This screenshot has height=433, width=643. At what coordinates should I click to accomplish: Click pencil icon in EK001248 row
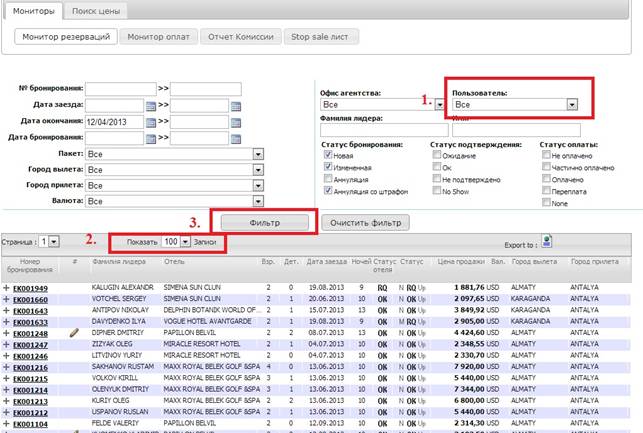click(74, 333)
